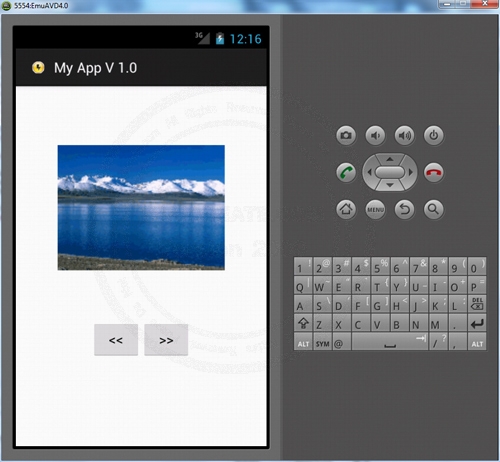Click the red end call button
Image resolution: width=500 pixels, height=462 pixels.
(x=433, y=172)
